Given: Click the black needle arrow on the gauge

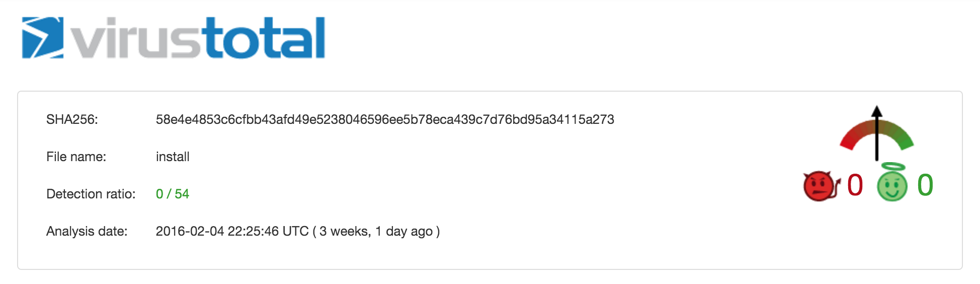Looking at the screenshot, I should click(x=877, y=133).
